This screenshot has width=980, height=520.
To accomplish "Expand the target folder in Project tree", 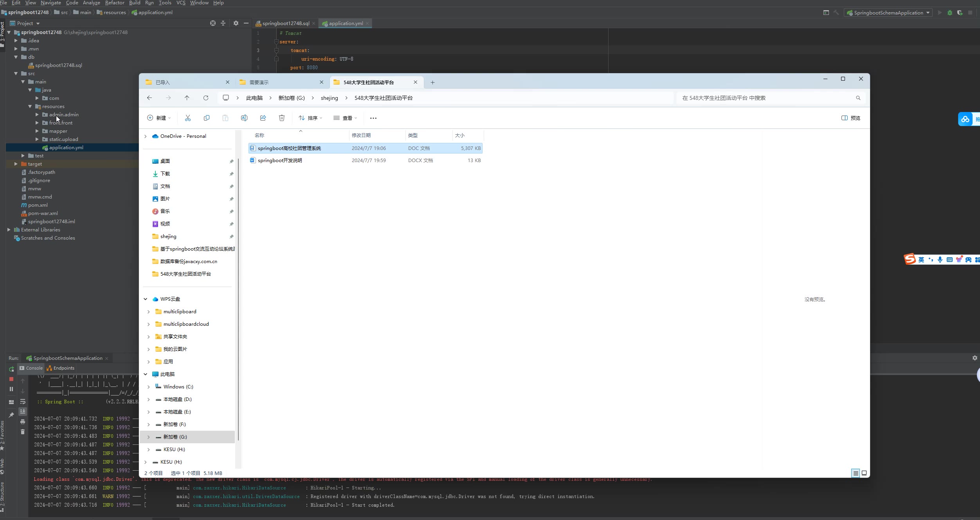I will [x=16, y=164].
